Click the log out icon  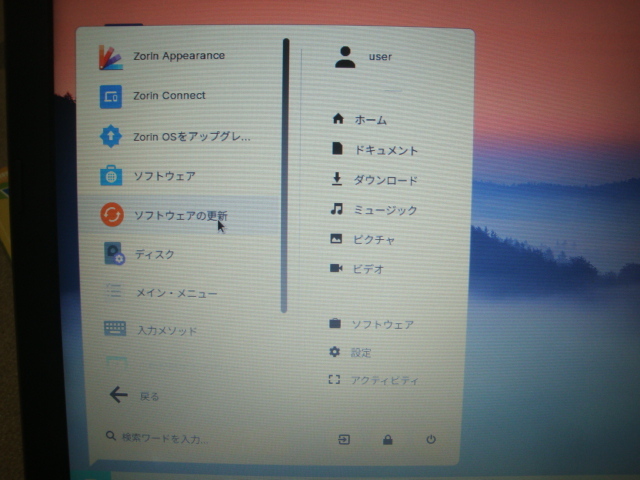344,440
